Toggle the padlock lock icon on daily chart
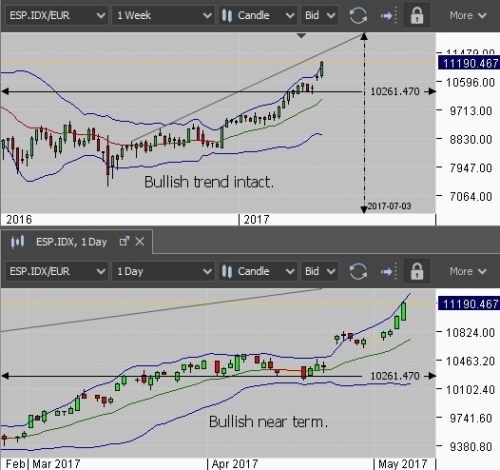 [417, 271]
